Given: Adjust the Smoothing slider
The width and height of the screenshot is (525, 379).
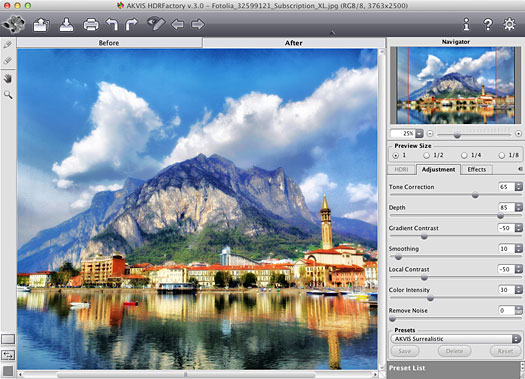Looking at the screenshot, I should (x=398, y=257).
